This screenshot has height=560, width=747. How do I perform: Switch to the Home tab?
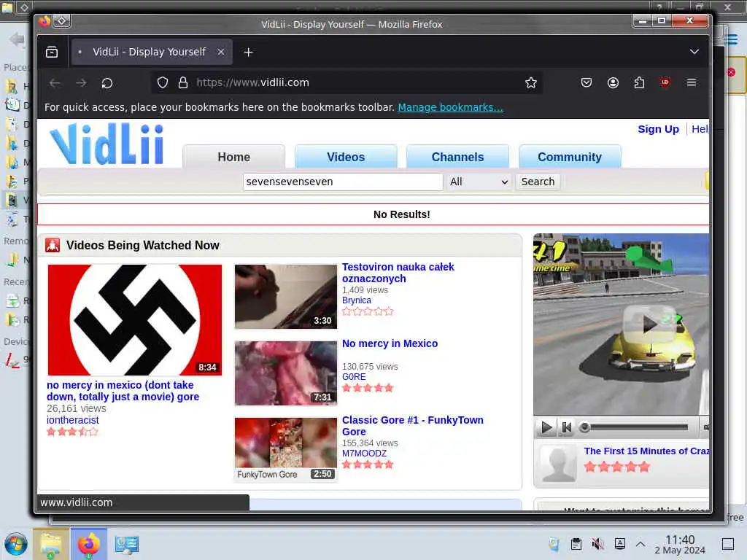point(234,157)
